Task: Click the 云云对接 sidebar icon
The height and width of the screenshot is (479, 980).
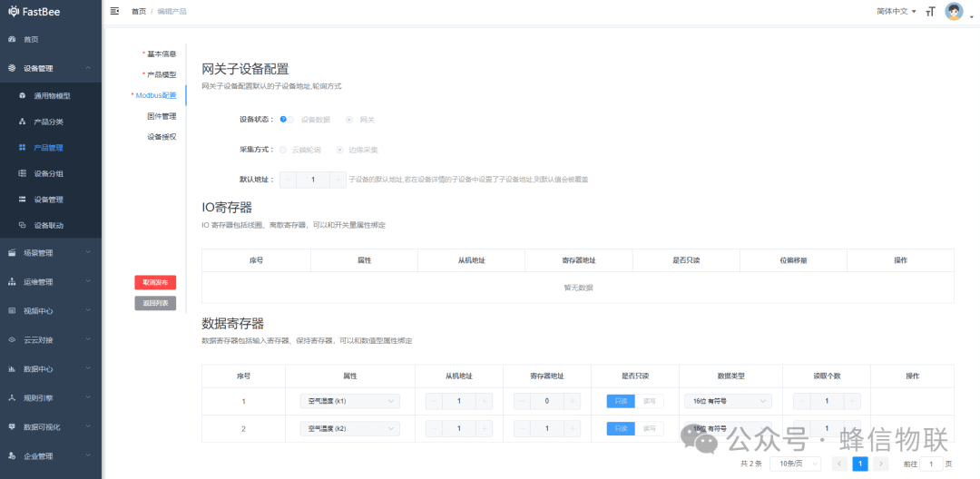Action: (x=11, y=340)
